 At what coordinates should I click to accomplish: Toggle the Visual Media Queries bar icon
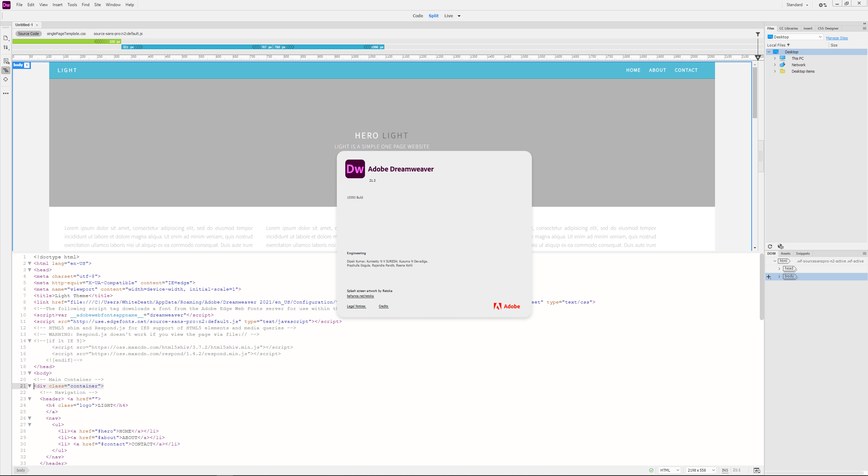point(6,70)
